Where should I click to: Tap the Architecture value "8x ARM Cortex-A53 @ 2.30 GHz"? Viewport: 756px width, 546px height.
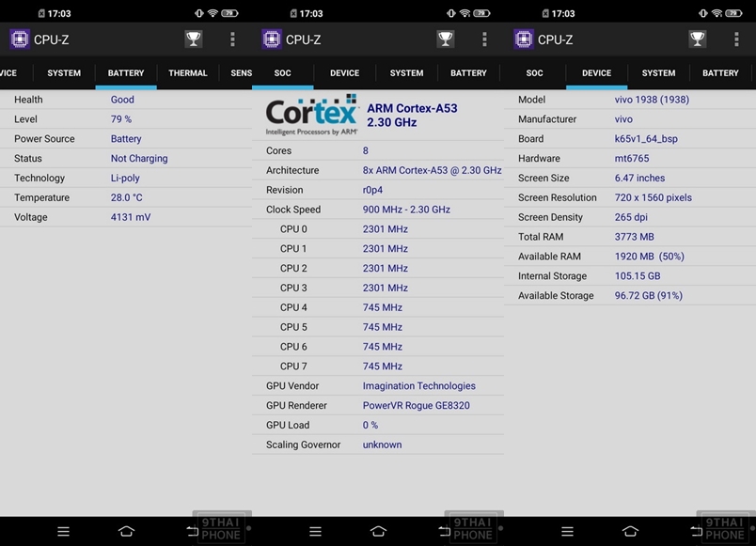point(432,170)
